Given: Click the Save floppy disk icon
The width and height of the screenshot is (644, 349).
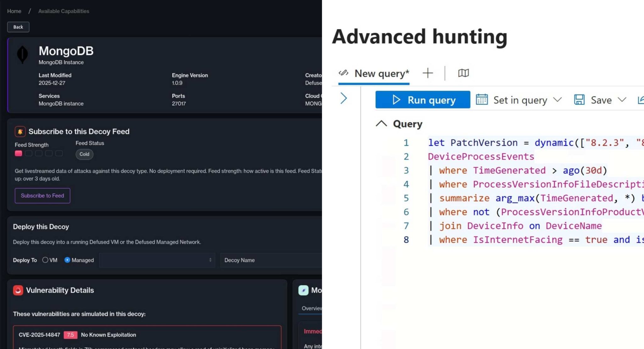Looking at the screenshot, I should tap(579, 100).
